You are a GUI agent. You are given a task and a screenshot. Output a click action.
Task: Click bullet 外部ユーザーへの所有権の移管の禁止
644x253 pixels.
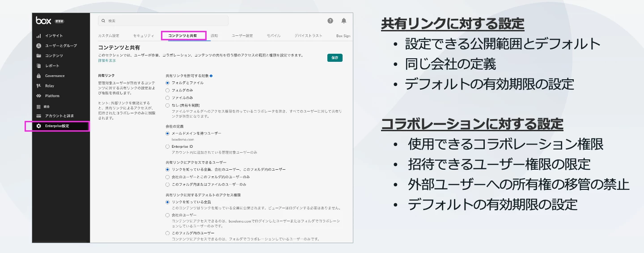tap(519, 184)
